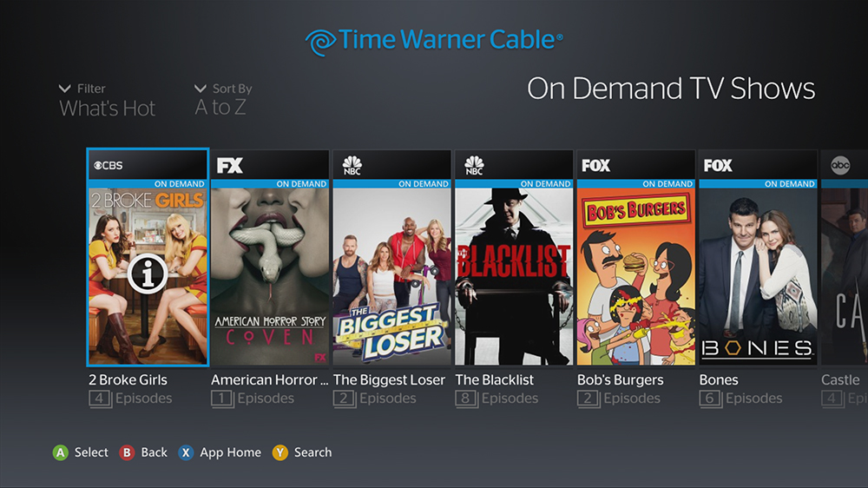This screenshot has width=868, height=488.
Task: Expand the Sort By chevron dropdown
Action: [201, 89]
